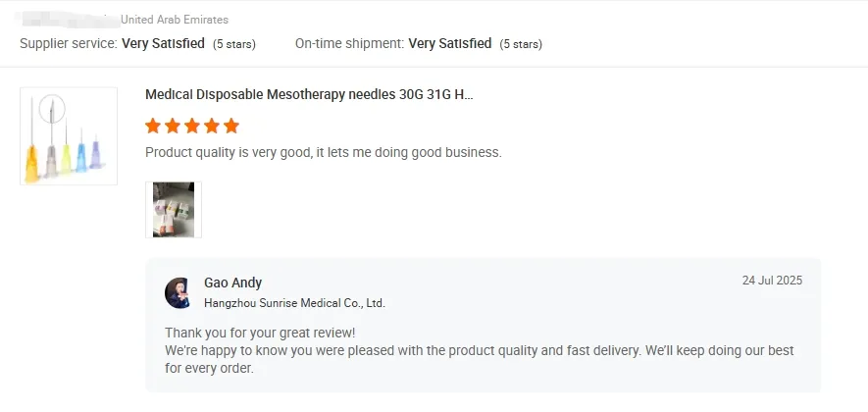
Task: Click the Gao Andy replier name
Action: (232, 283)
